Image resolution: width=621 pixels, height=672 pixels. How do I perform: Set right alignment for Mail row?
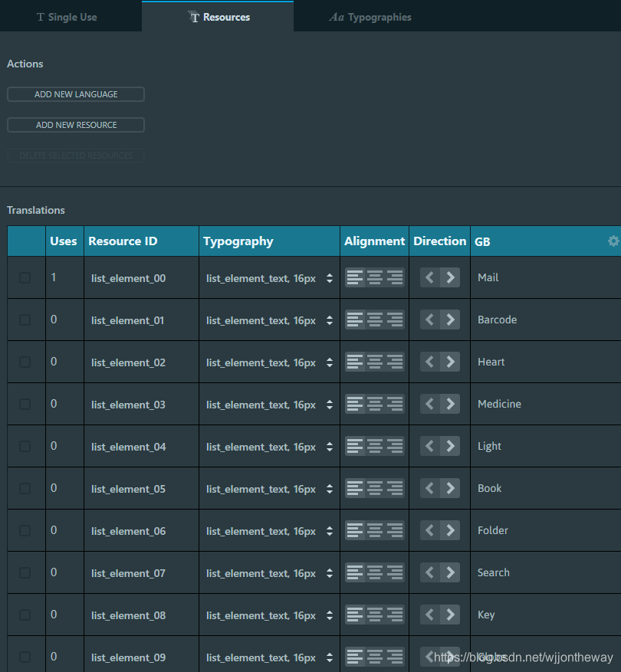[x=395, y=277]
